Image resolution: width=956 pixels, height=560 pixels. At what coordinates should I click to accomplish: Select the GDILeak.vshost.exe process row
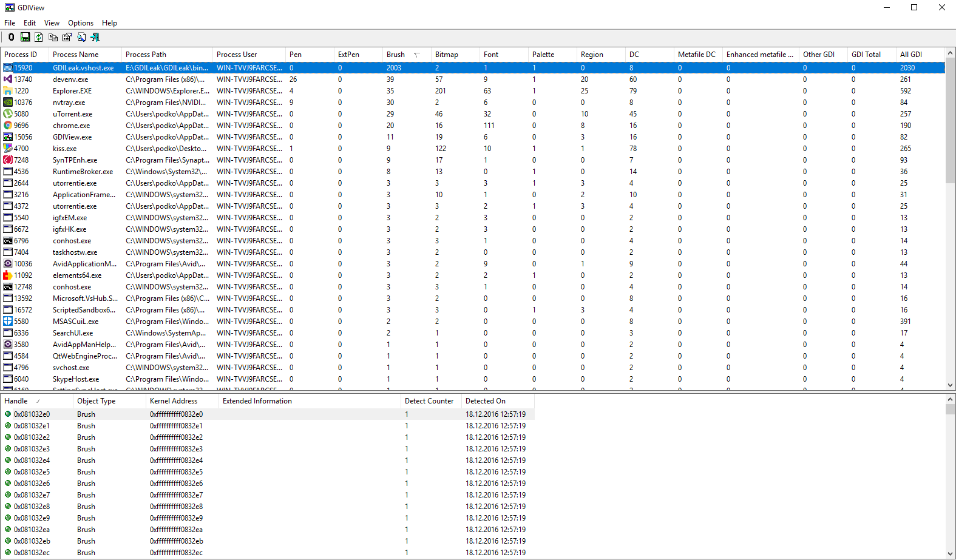473,68
